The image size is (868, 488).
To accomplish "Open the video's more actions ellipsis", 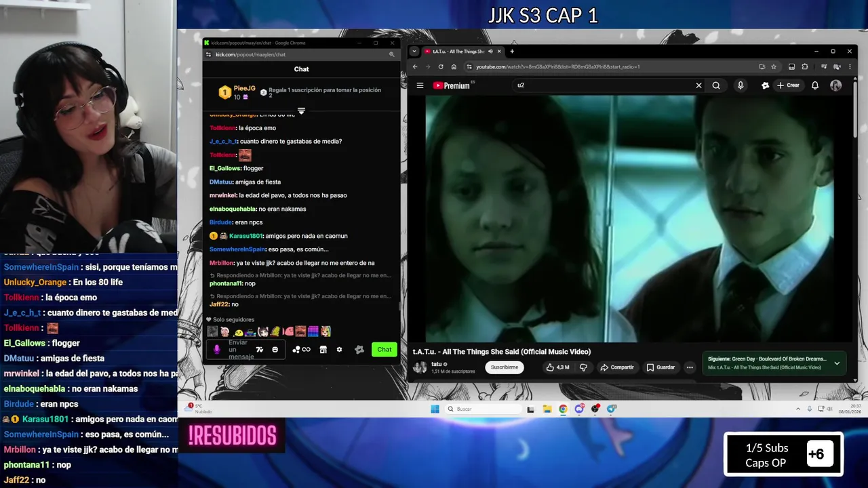I will pyautogui.click(x=690, y=367).
